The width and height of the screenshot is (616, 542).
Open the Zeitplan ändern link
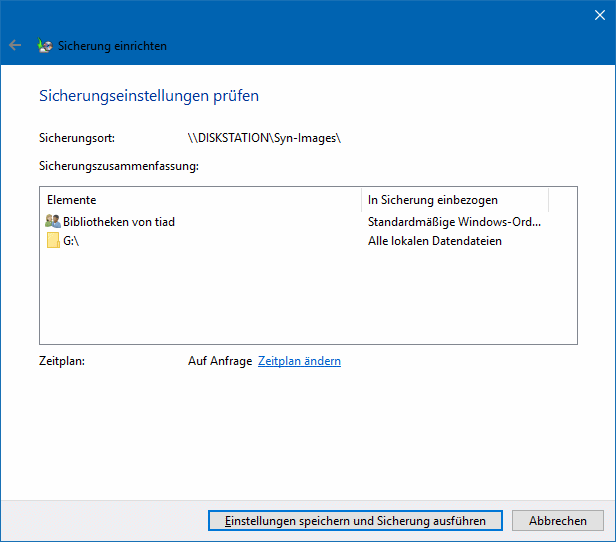299,361
